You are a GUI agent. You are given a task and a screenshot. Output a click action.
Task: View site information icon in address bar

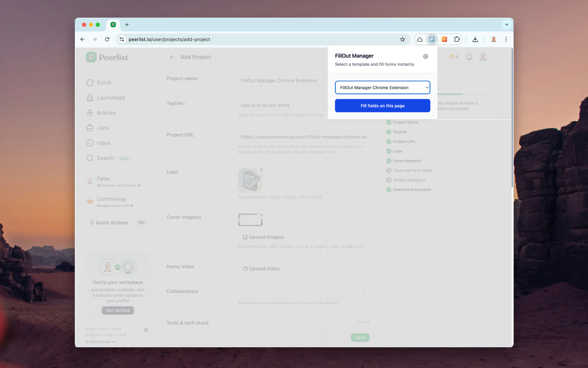(122, 40)
